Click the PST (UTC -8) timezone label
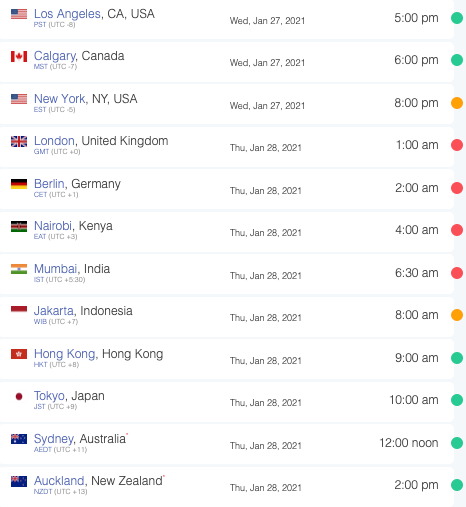The image size is (466, 507). tap(54, 25)
